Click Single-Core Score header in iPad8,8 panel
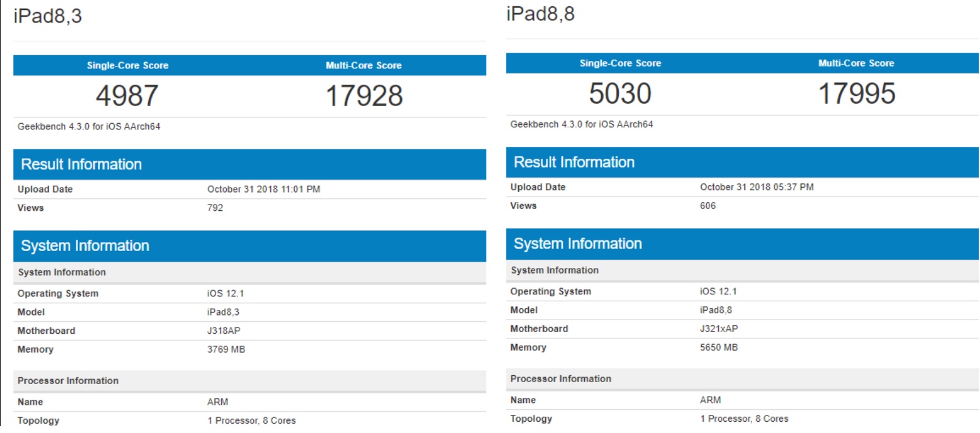 620,63
